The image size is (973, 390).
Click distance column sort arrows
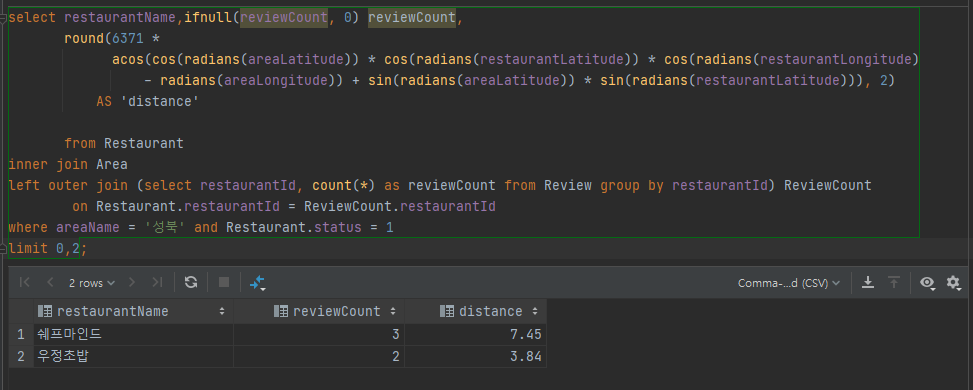click(x=535, y=311)
